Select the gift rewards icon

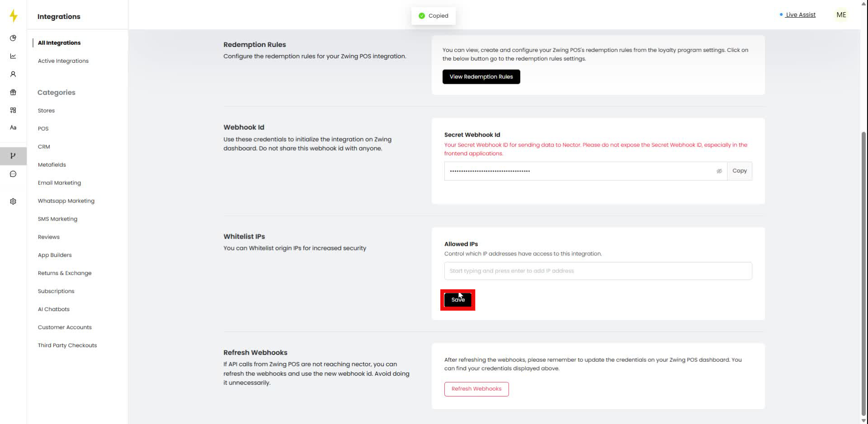13,92
